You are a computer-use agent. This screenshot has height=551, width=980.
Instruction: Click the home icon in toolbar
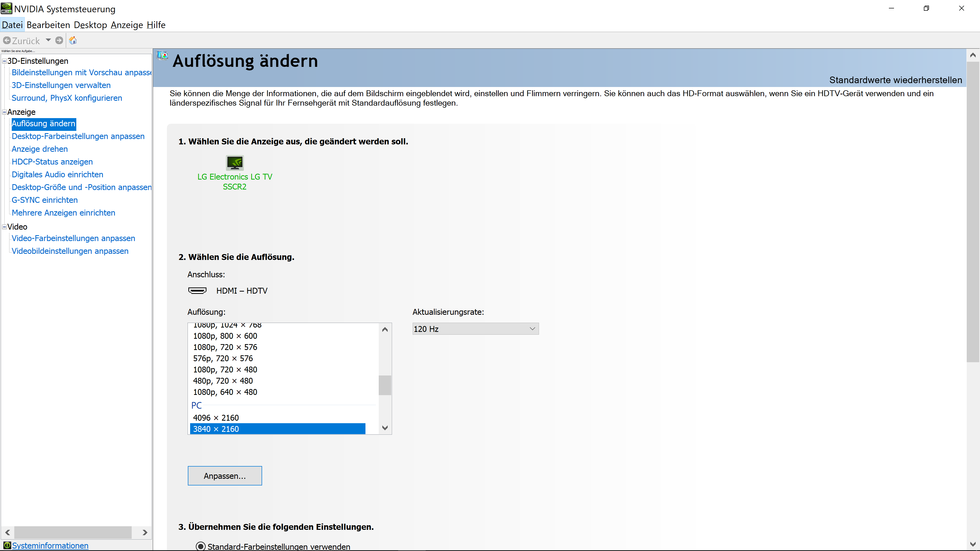coord(73,40)
